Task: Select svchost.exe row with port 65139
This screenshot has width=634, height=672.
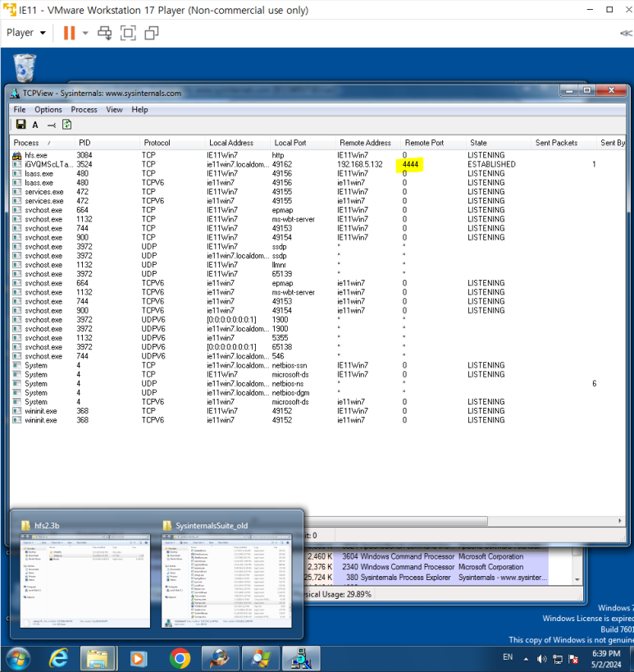Action: (x=317, y=274)
